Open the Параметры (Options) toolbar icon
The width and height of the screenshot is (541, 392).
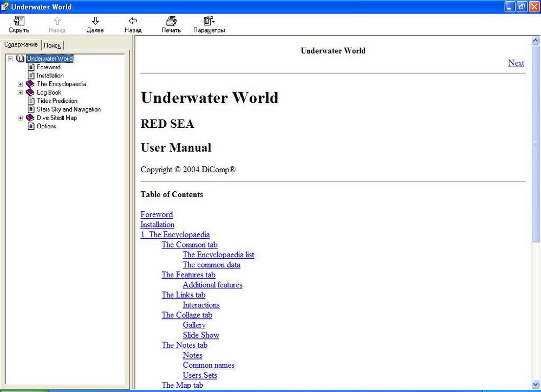click(208, 21)
